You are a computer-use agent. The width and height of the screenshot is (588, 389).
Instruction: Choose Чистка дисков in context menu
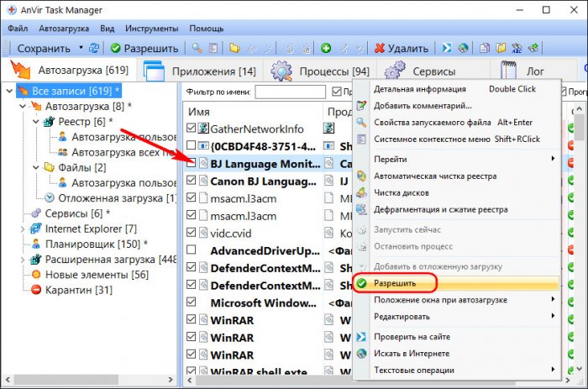click(x=402, y=192)
